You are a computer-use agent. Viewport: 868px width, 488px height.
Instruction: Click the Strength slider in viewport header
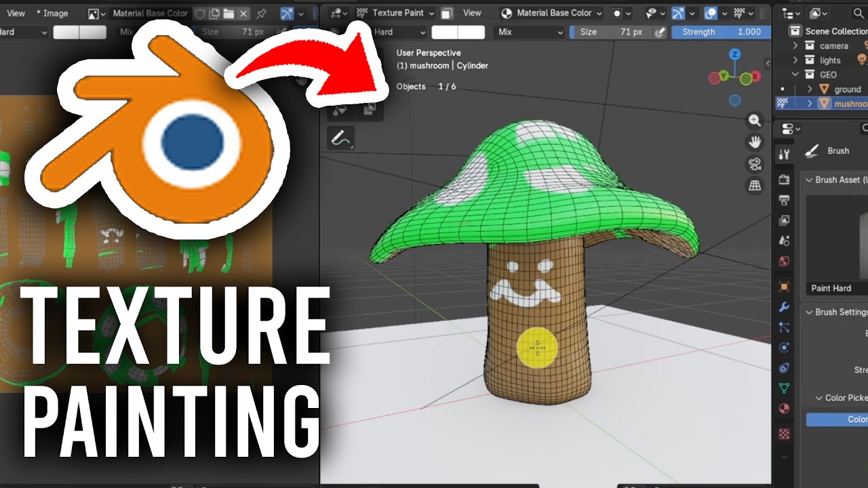point(722,32)
